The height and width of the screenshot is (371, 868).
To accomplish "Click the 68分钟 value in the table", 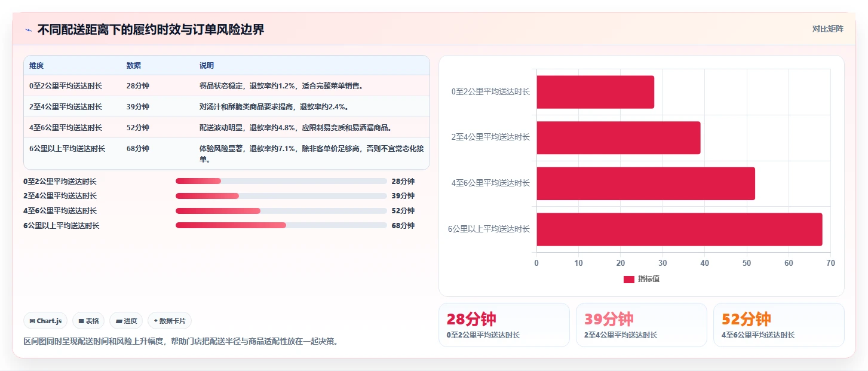I will [x=138, y=149].
